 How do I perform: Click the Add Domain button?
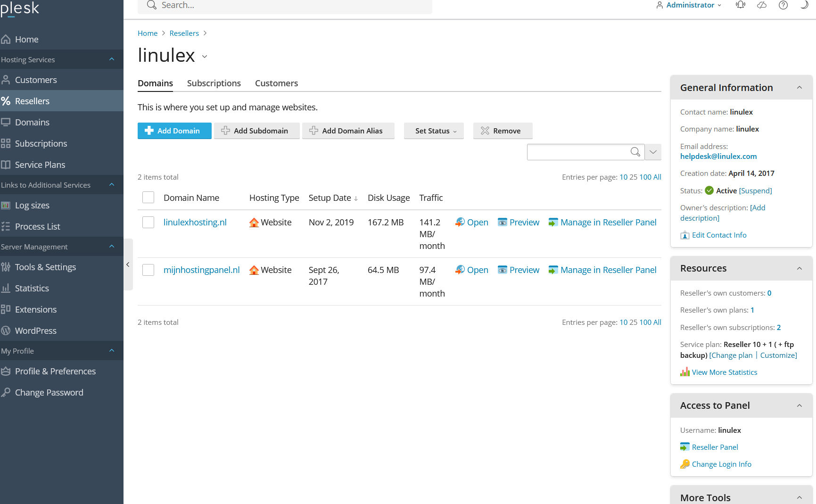coord(174,131)
